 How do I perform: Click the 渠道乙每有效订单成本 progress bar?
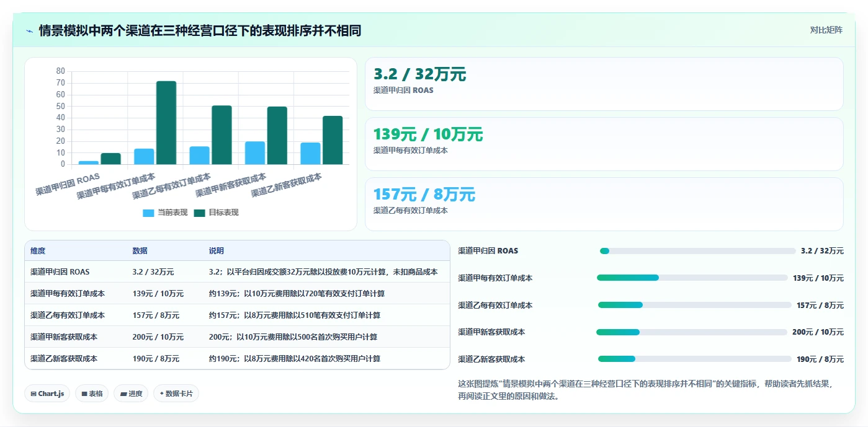tap(694, 305)
